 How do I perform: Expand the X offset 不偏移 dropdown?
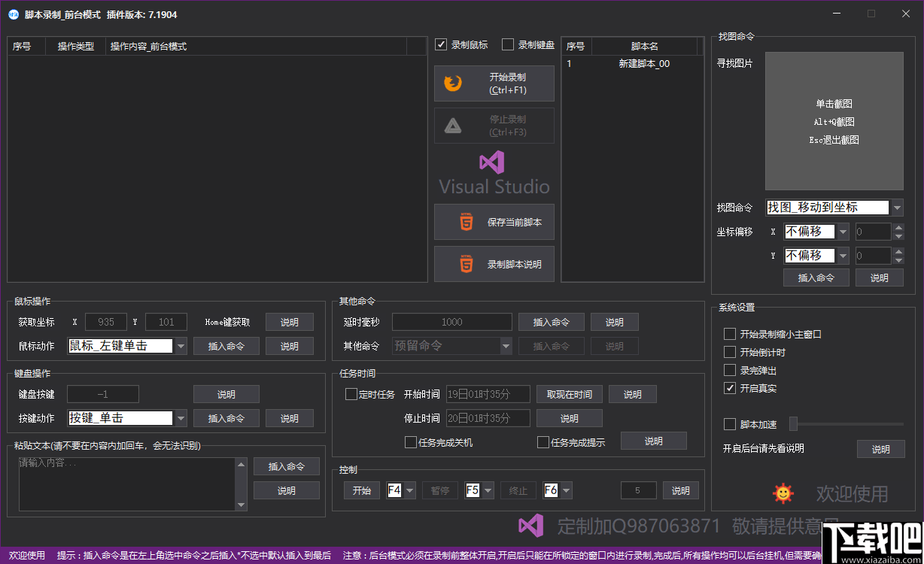coord(843,232)
